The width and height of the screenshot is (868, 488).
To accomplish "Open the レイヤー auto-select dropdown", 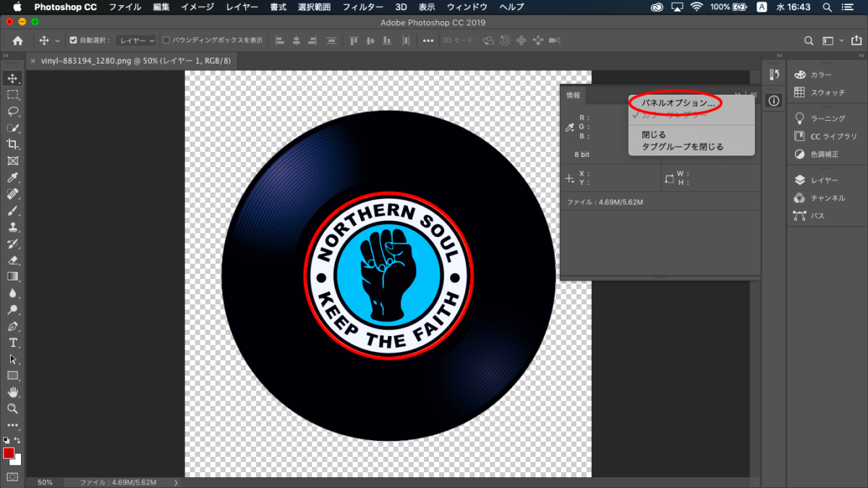I will (x=137, y=40).
